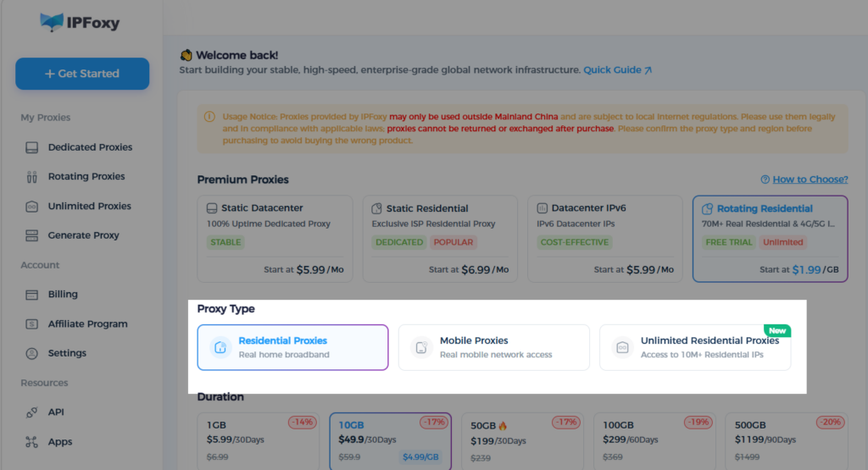Click the Affiliate Program sidebar icon
868x470 pixels.
[32, 324]
